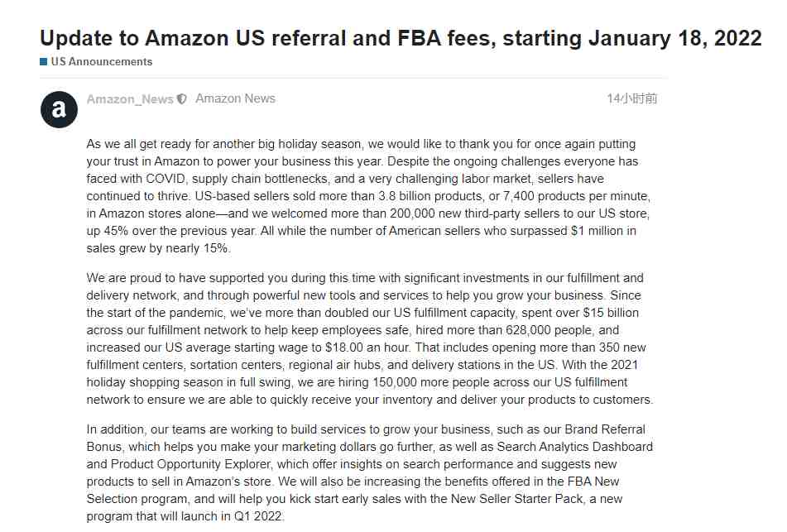Open the Amazon_News username profile
The width and height of the screenshot is (787, 532).
tap(130, 99)
